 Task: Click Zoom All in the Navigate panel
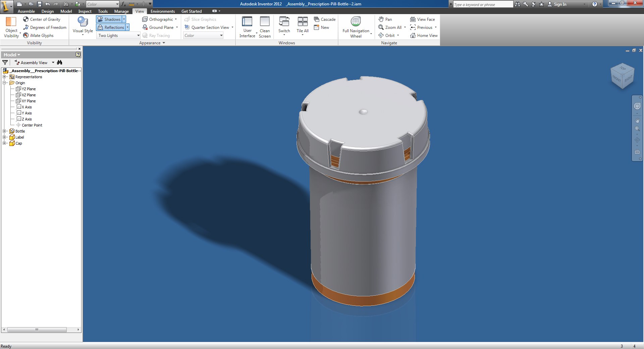(390, 28)
